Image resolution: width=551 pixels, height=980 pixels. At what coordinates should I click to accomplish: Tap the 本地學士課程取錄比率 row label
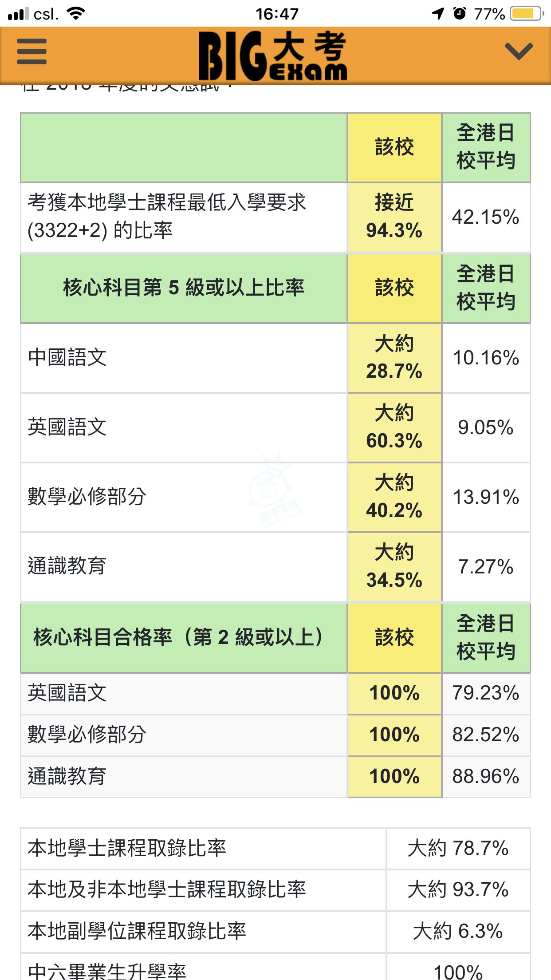coord(127,848)
